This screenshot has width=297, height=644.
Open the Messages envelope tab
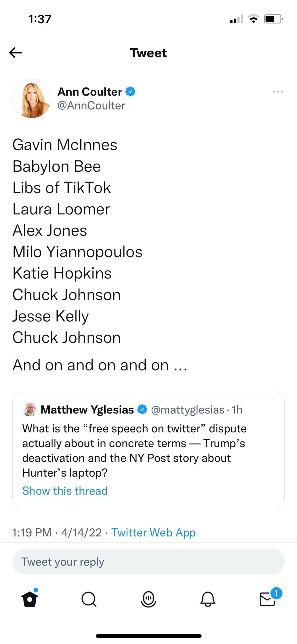[x=267, y=599]
